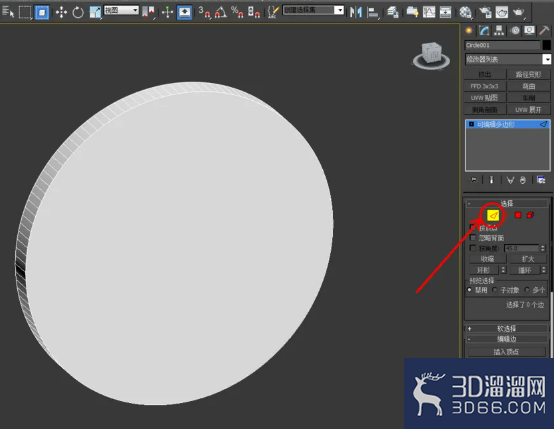Click the Render Production teapot icon
The image size is (554, 429).
click(518, 12)
